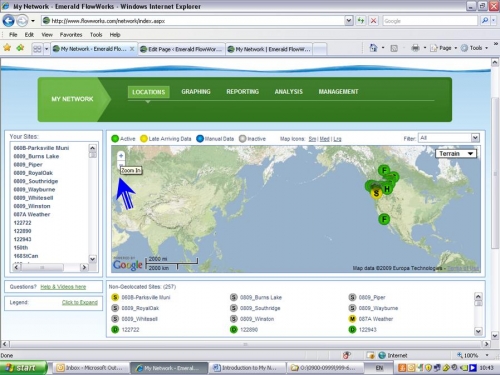Open the address bar history dropdown

(x=348, y=21)
